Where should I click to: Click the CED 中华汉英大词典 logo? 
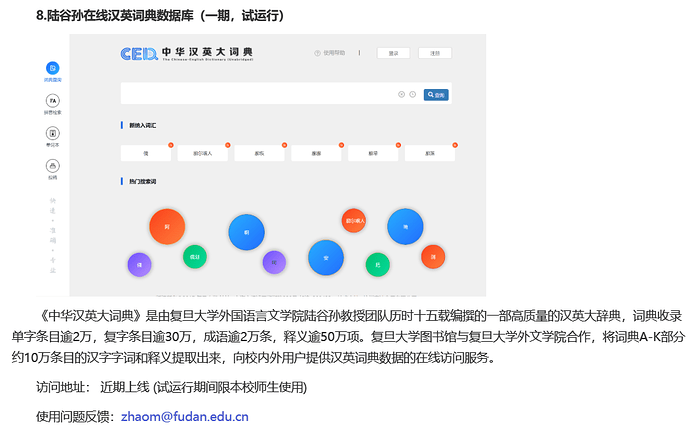tap(187, 53)
